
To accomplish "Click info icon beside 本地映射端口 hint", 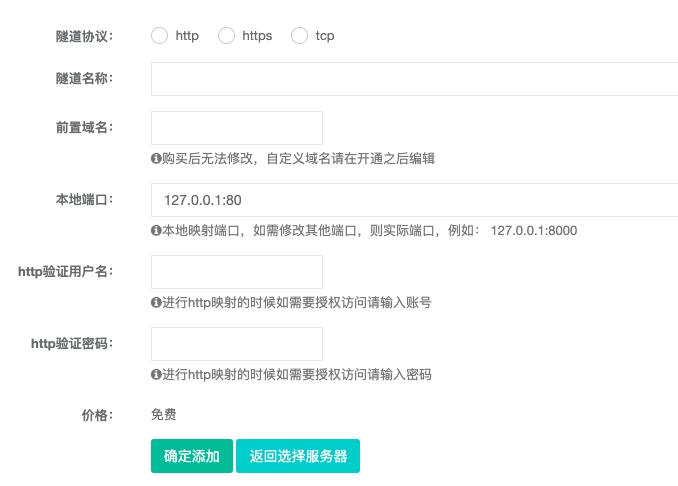I will coord(156,230).
